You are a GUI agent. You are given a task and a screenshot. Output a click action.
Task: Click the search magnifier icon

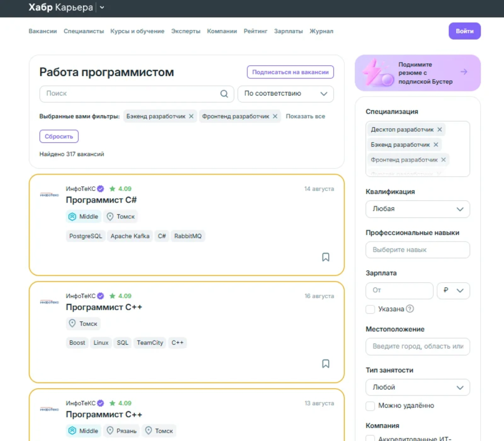pos(224,94)
